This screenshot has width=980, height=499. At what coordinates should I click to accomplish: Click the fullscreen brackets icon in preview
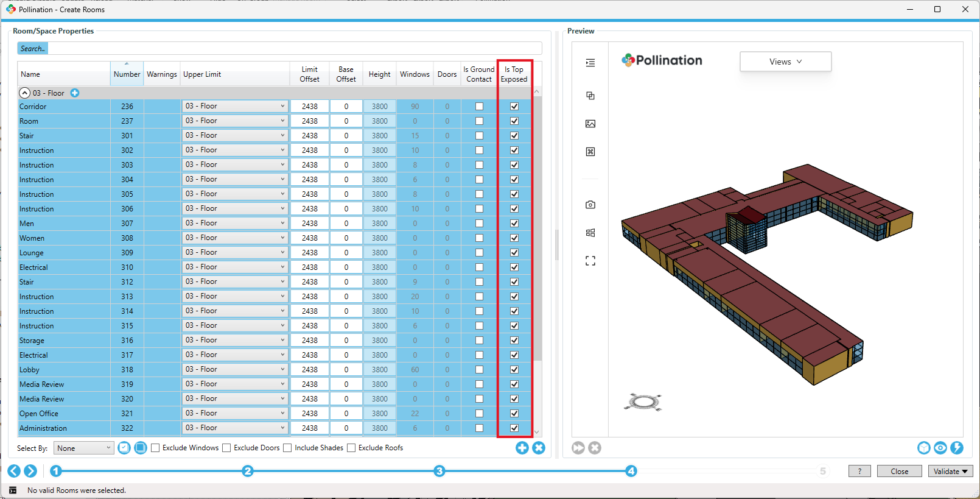[590, 261]
